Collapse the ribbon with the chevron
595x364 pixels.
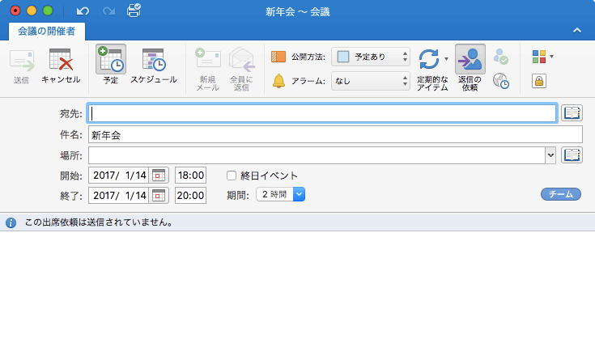[576, 31]
